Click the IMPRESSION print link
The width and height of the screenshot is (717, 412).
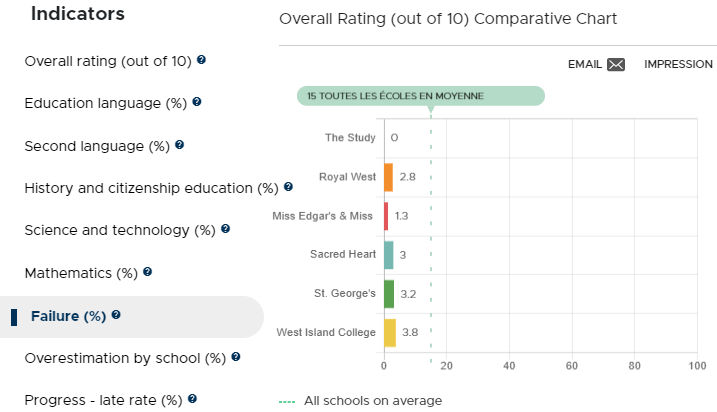coord(678,64)
